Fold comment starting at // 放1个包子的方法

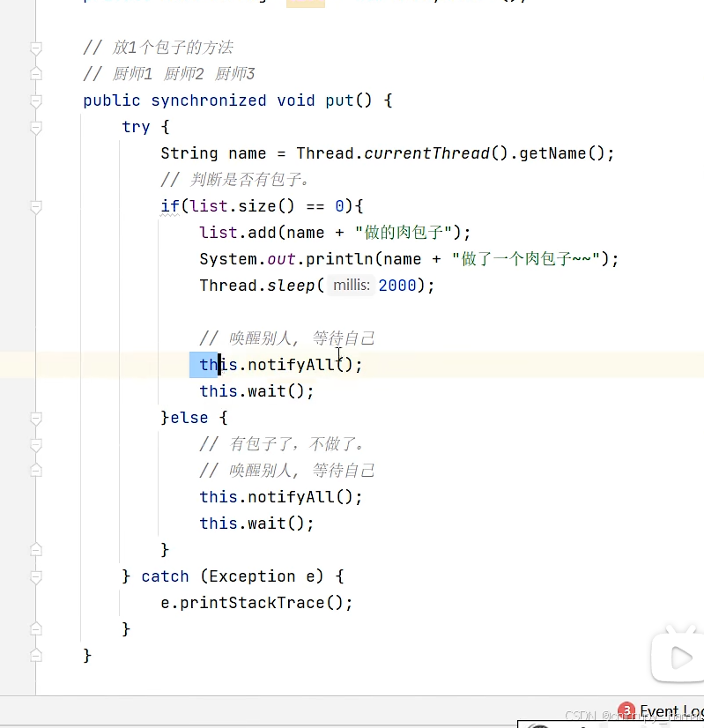pyautogui.click(x=36, y=48)
